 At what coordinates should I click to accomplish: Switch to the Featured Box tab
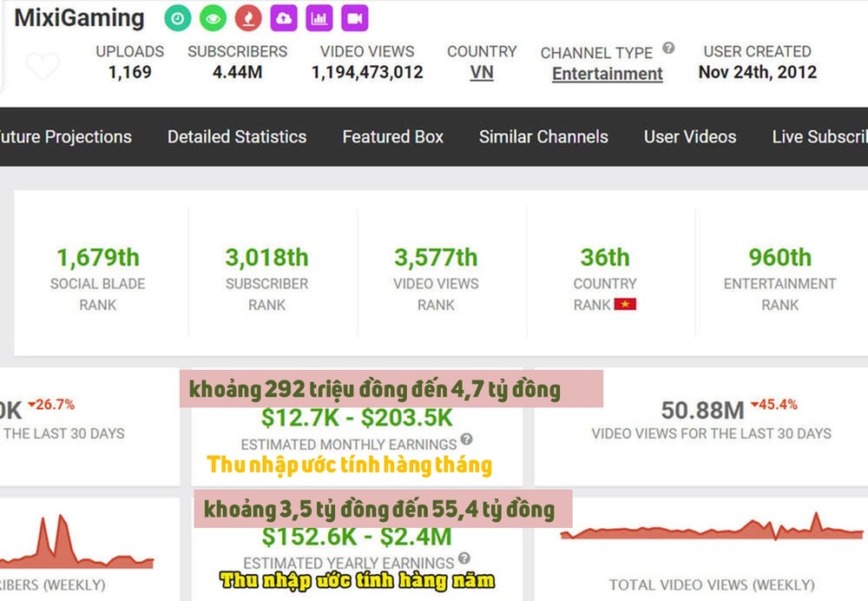click(392, 137)
